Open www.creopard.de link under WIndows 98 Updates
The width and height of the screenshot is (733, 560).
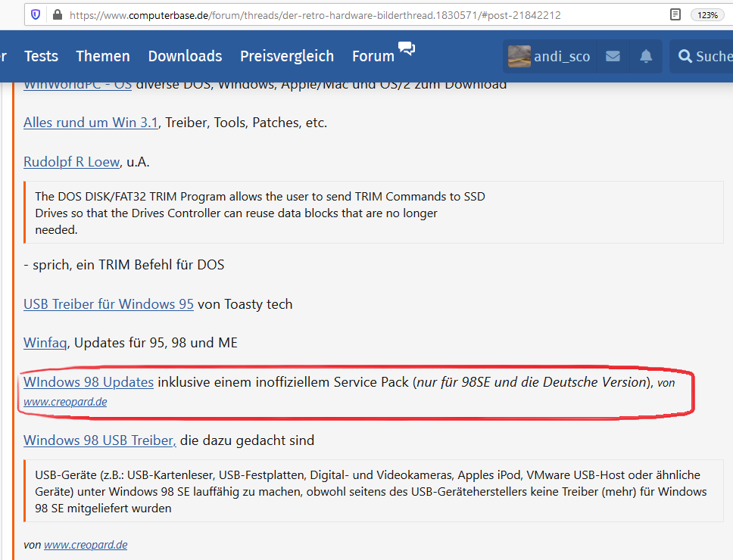coord(65,402)
